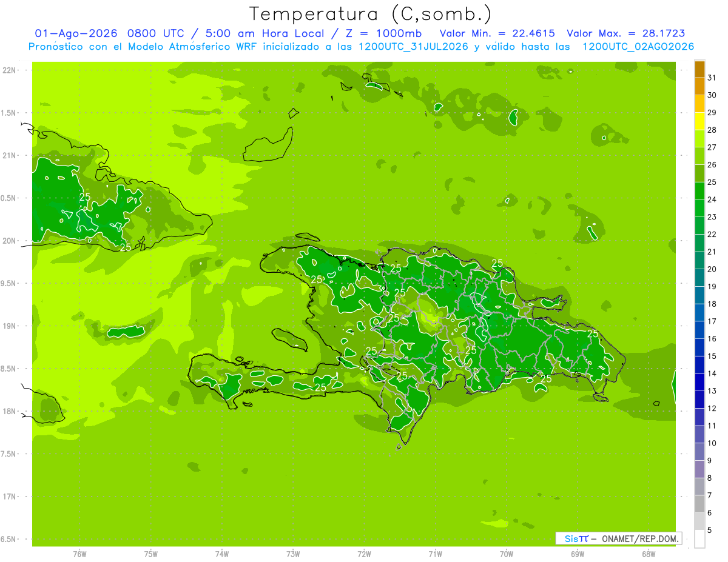The image size is (728, 562).
Task: Click the 68W longitude axis label
Action: [649, 554]
